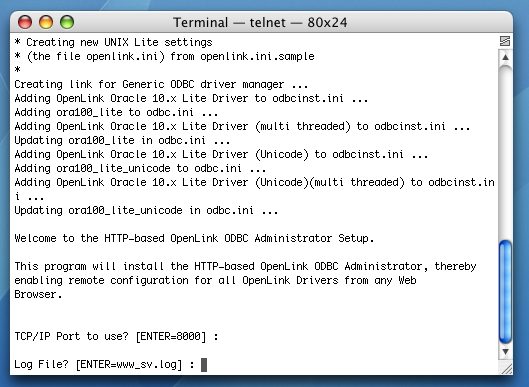Minimize the window using the yellow button
The image size is (529, 387).
click(x=46, y=22)
